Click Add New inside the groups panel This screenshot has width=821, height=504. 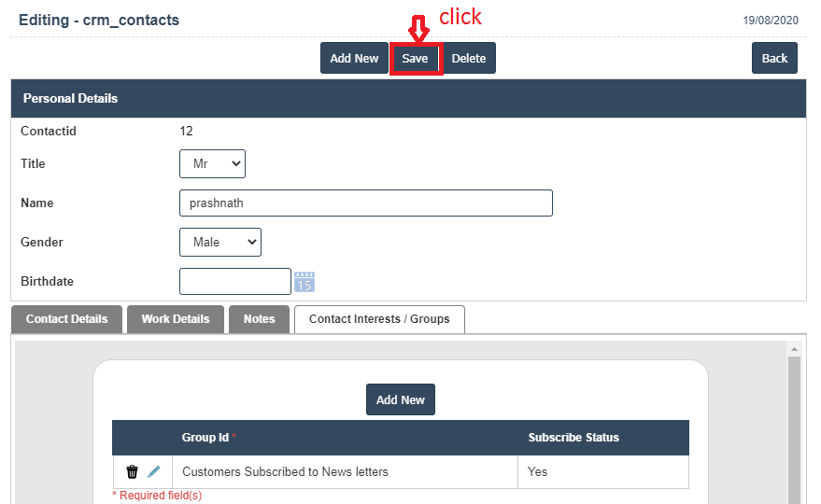(400, 399)
